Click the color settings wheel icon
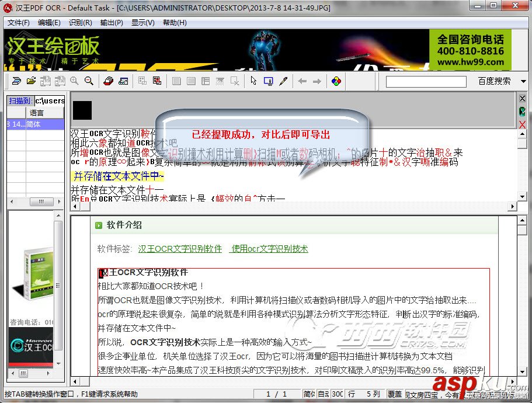532x403 pixels. [337, 81]
